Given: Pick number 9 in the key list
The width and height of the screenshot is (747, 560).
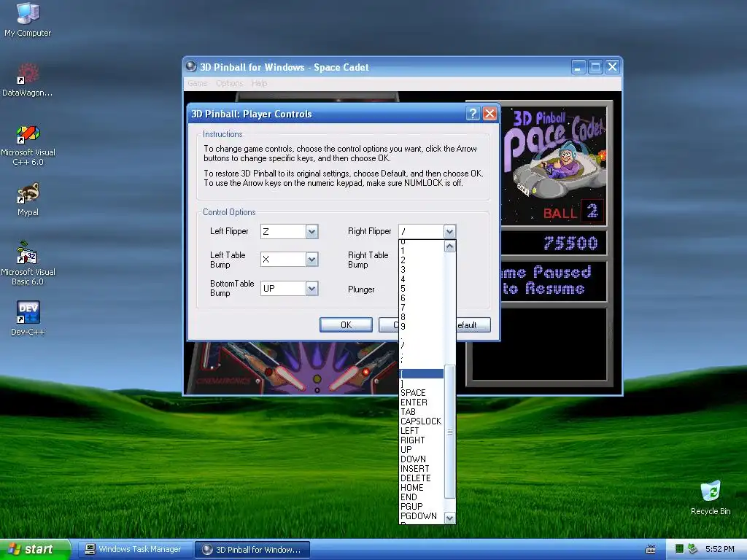Looking at the screenshot, I should pyautogui.click(x=421, y=327).
